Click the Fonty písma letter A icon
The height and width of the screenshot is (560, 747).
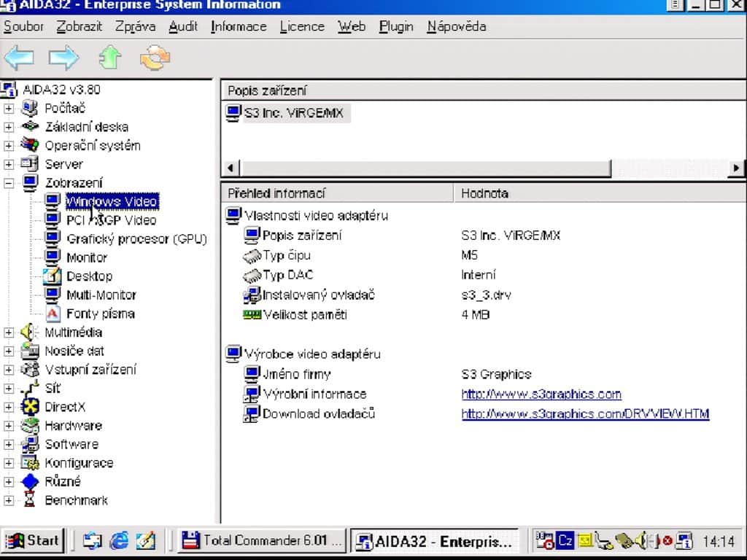pos(53,314)
